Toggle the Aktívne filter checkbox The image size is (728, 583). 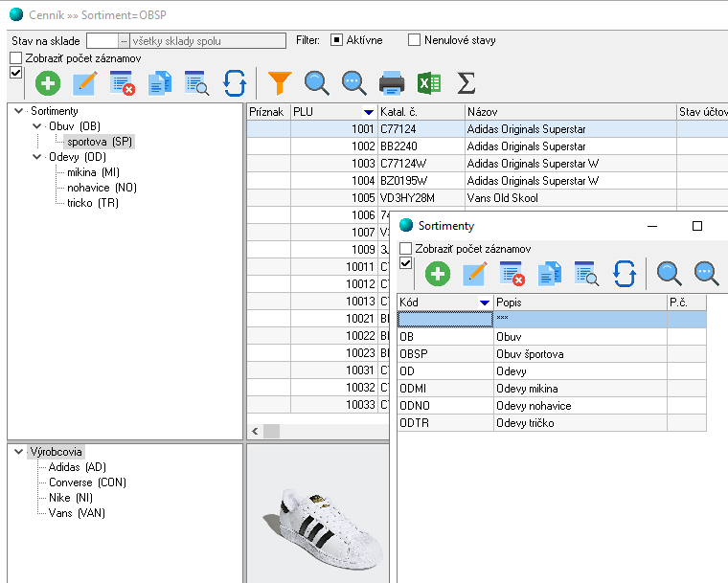click(337, 40)
